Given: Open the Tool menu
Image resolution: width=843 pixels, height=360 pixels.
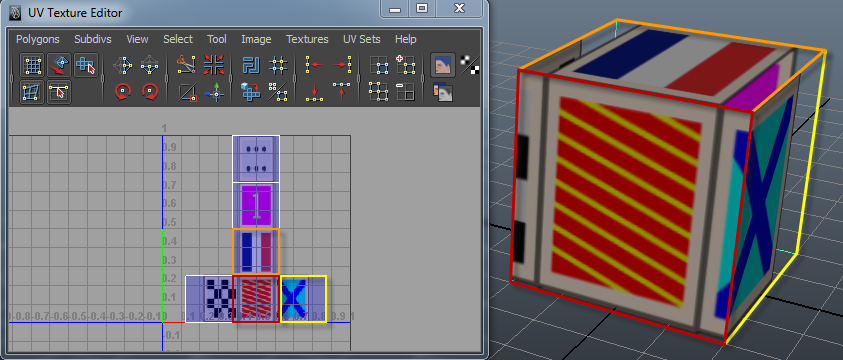Looking at the screenshot, I should (217, 39).
